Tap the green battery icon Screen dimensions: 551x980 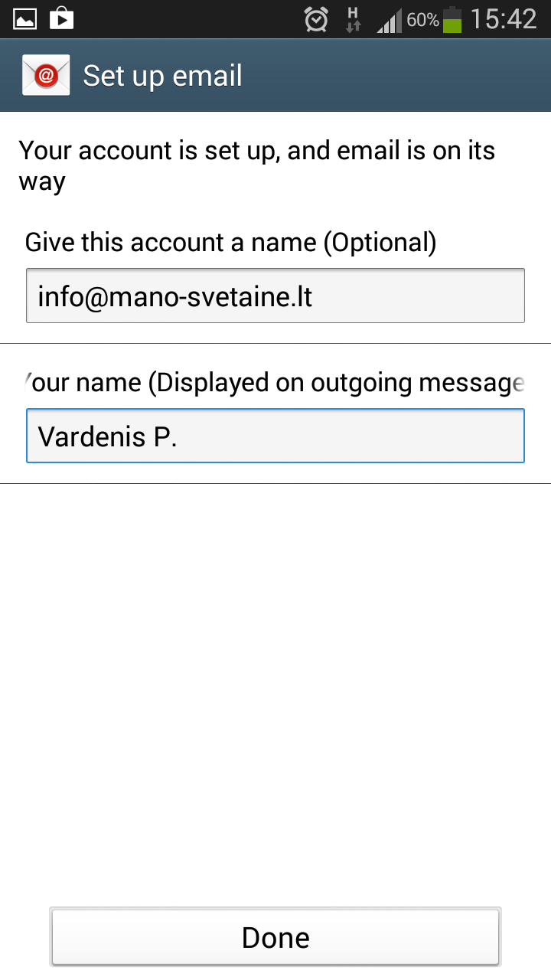point(452,20)
